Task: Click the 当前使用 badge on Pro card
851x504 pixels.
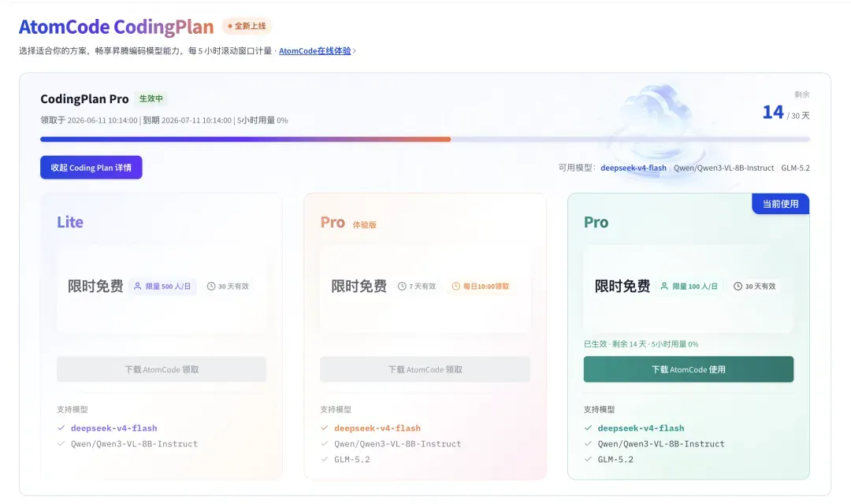Action: click(x=780, y=203)
